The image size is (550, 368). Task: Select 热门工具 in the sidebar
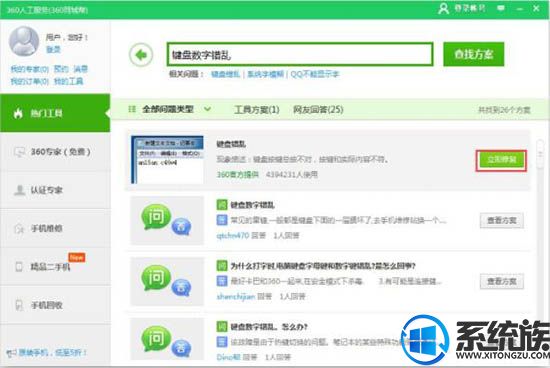(x=55, y=113)
